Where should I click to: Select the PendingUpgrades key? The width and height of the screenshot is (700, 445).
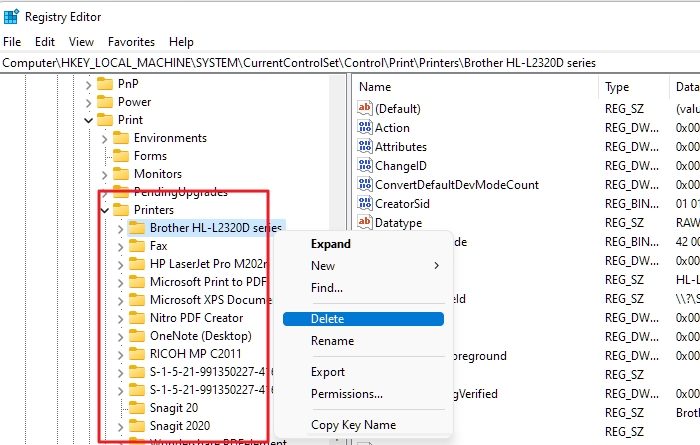click(x=180, y=191)
